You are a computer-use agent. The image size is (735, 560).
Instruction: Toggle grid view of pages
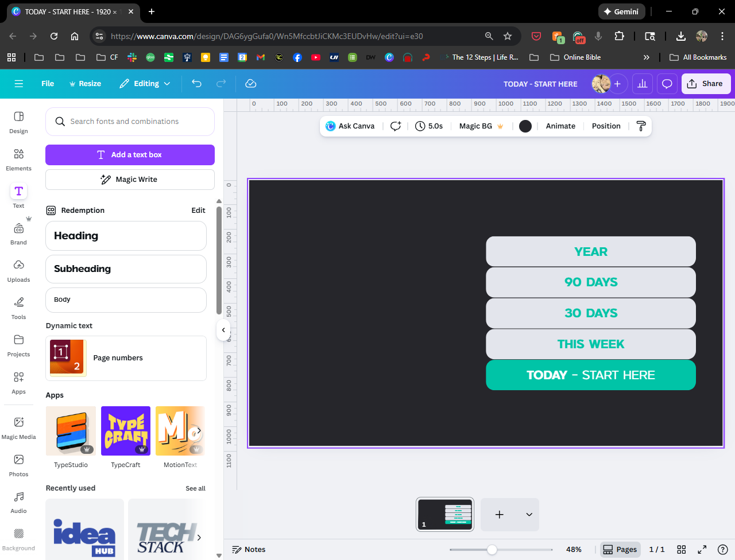[681, 550]
